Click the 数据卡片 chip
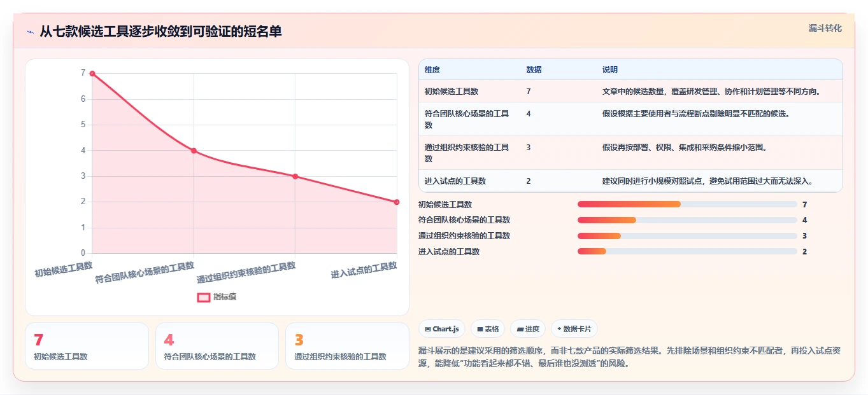The width and height of the screenshot is (868, 395). click(x=574, y=329)
